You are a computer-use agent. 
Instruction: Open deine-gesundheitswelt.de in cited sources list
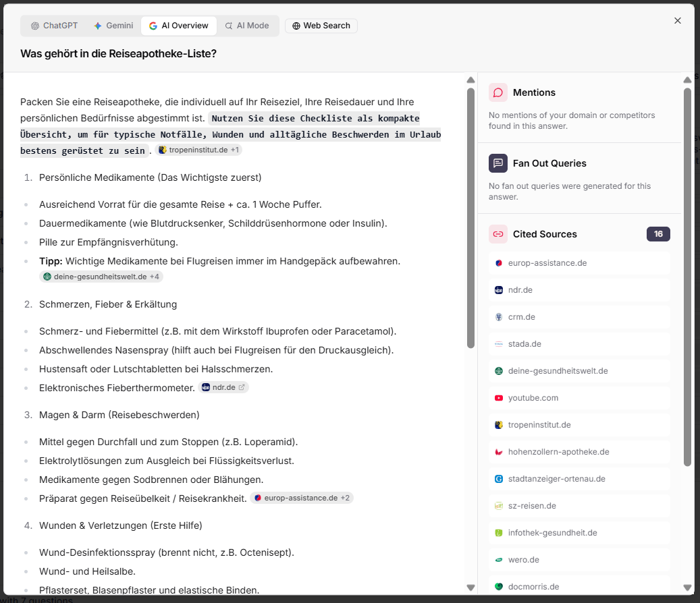579,371
